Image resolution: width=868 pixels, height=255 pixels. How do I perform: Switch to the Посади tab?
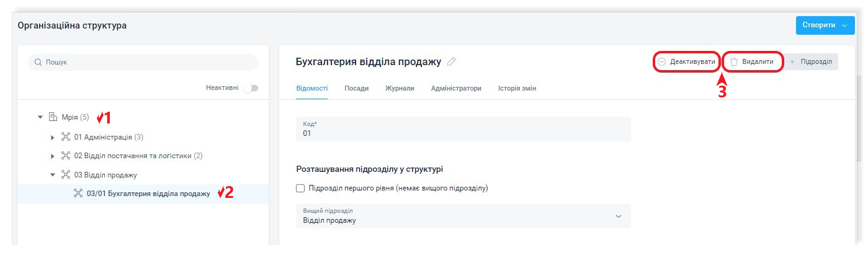[x=357, y=88]
